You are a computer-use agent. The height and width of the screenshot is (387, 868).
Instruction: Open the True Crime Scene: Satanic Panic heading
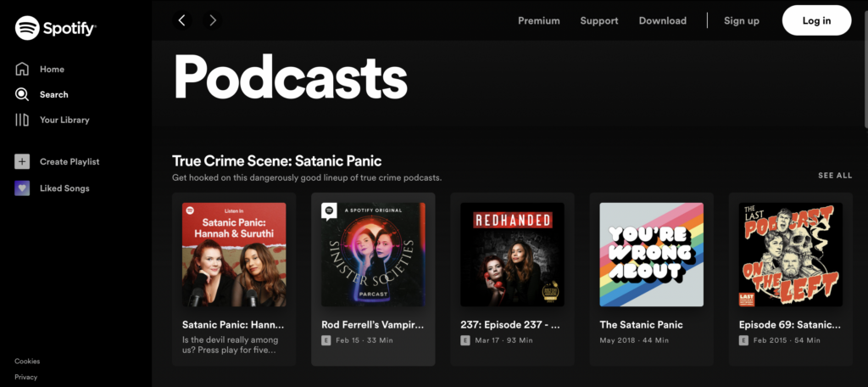pyautogui.click(x=277, y=161)
